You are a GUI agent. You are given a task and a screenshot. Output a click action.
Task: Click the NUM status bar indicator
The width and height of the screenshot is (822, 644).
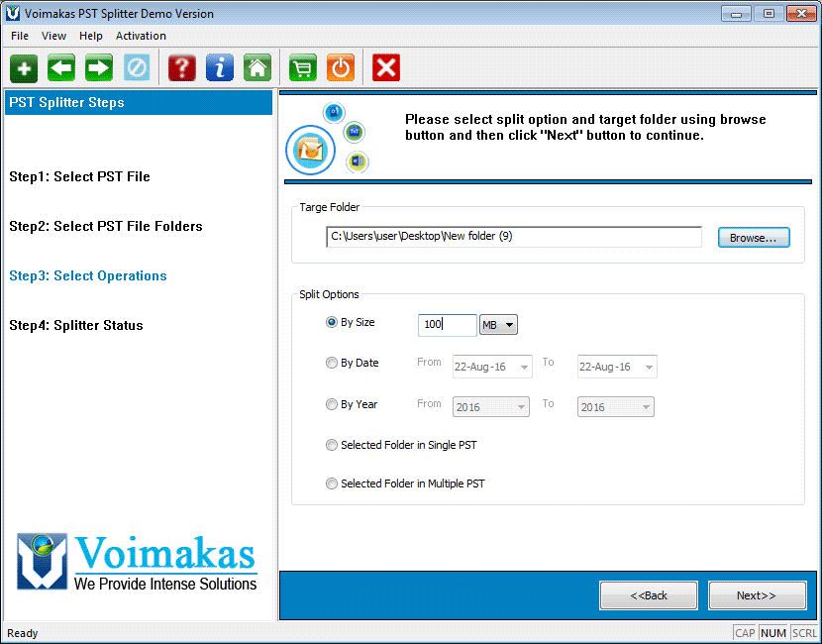(773, 633)
